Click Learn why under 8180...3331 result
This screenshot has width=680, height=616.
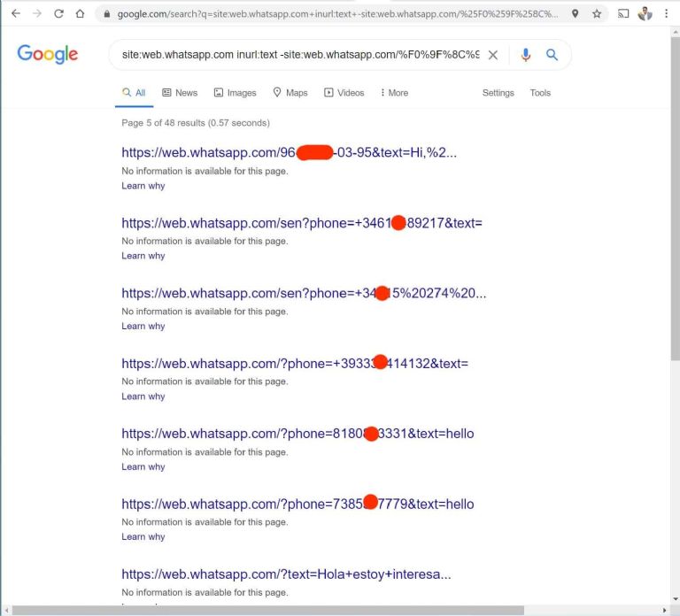[143, 466]
